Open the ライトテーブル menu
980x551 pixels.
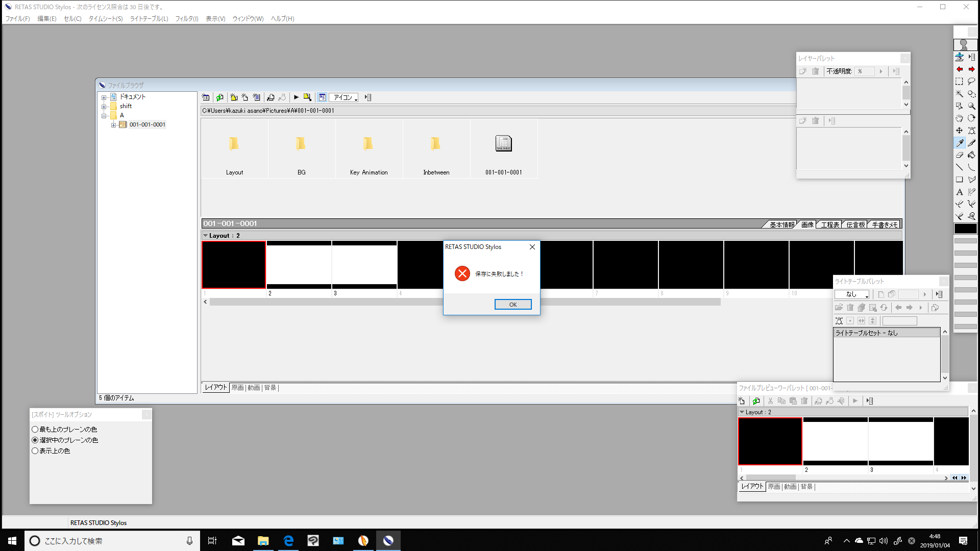coord(149,19)
